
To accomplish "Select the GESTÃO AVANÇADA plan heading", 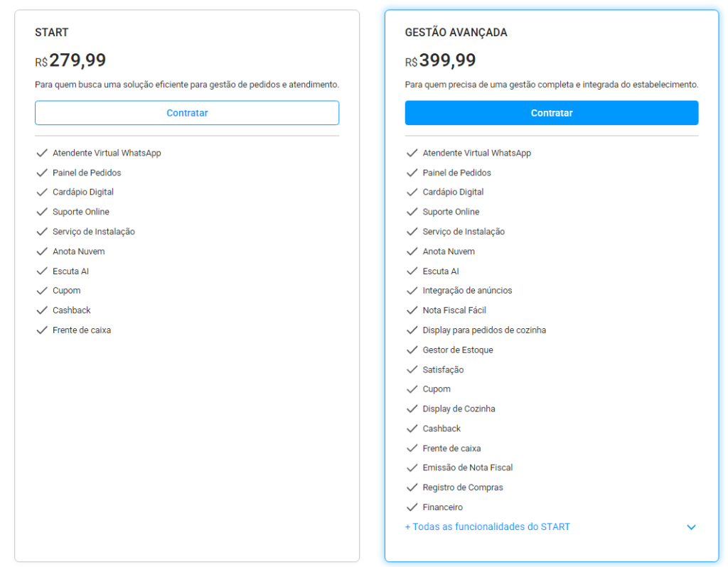I will coord(456,33).
